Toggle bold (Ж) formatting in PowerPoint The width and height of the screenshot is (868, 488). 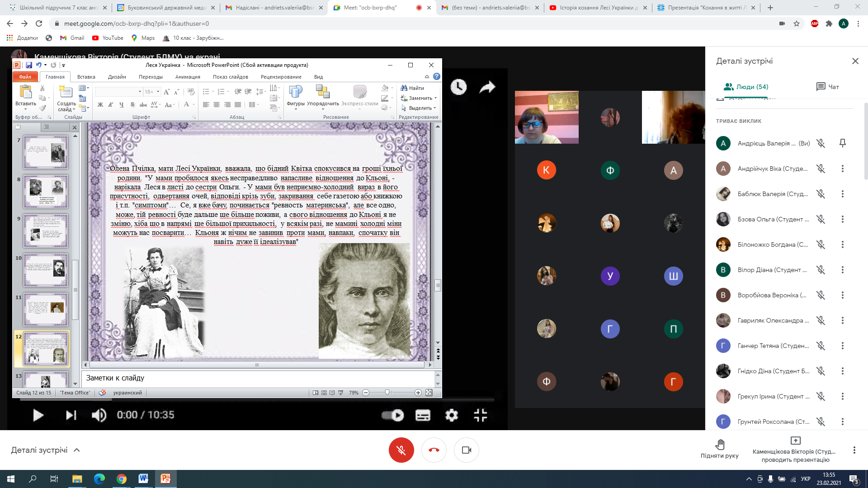click(100, 105)
